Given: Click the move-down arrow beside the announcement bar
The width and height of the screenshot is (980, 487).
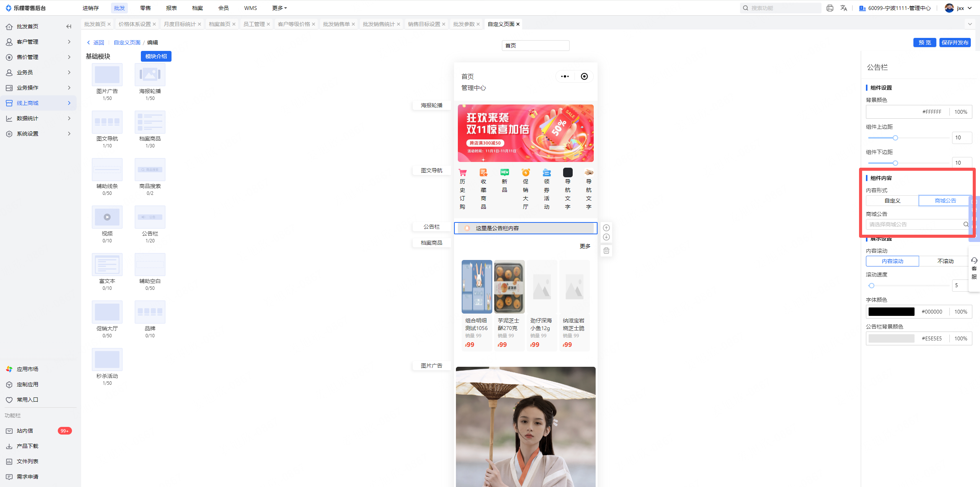Looking at the screenshot, I should 606,237.
